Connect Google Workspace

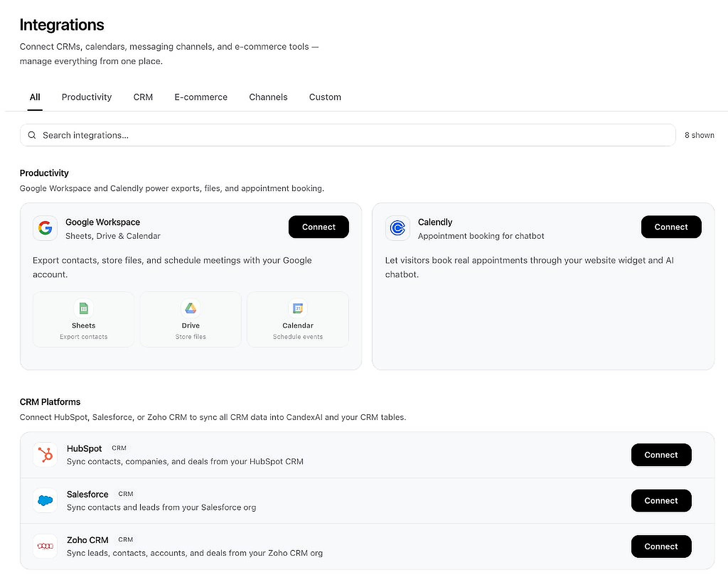click(x=319, y=227)
